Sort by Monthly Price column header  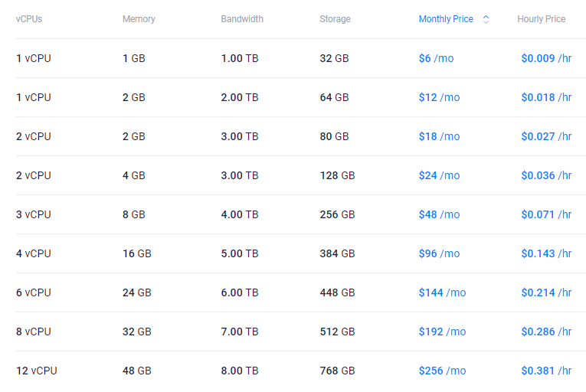[446, 19]
